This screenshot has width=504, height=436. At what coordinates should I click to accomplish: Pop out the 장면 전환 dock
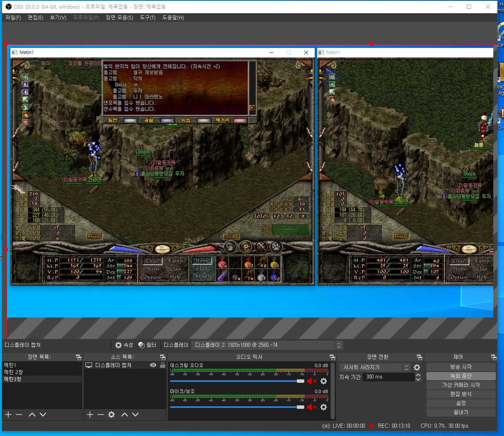(x=419, y=357)
